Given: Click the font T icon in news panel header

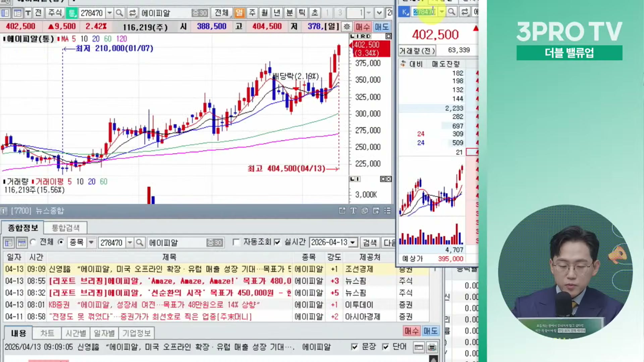Looking at the screenshot, I should click(x=353, y=210).
